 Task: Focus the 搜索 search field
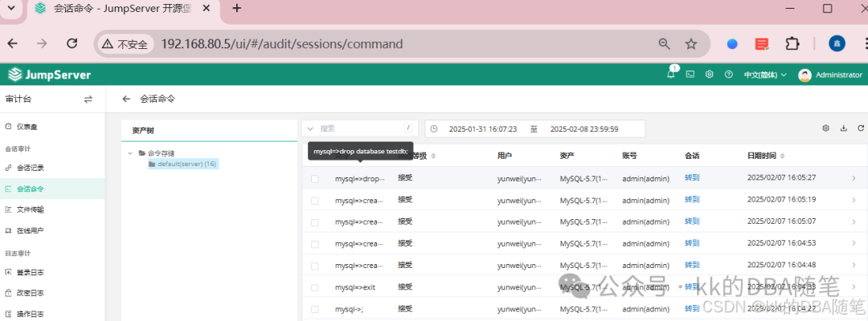(360, 128)
